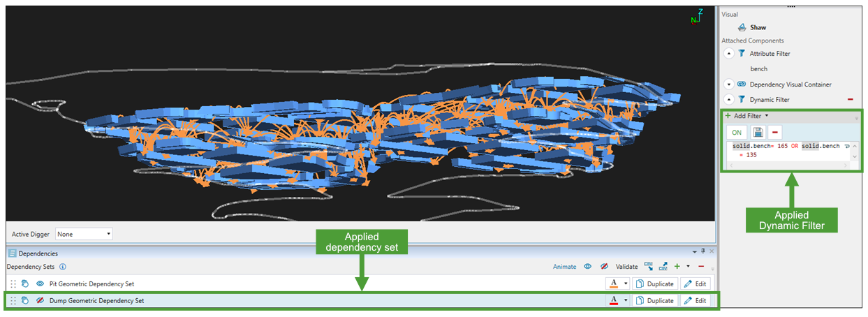Image resolution: width=868 pixels, height=317 pixels.
Task: Click the red color swatch for the Dump Geometric set
Action: 614,300
